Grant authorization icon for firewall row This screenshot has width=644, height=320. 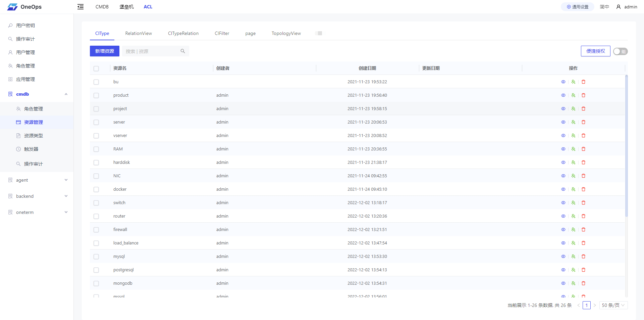(573, 229)
